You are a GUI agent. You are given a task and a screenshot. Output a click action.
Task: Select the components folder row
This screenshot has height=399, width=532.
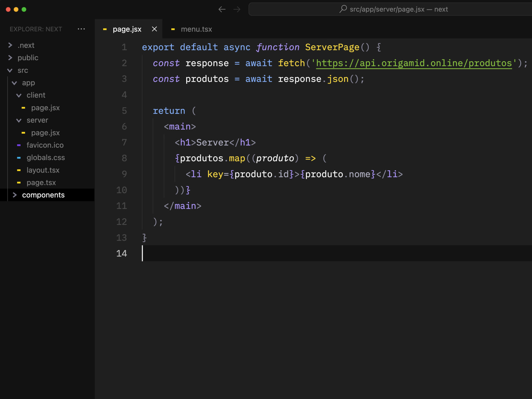47,195
